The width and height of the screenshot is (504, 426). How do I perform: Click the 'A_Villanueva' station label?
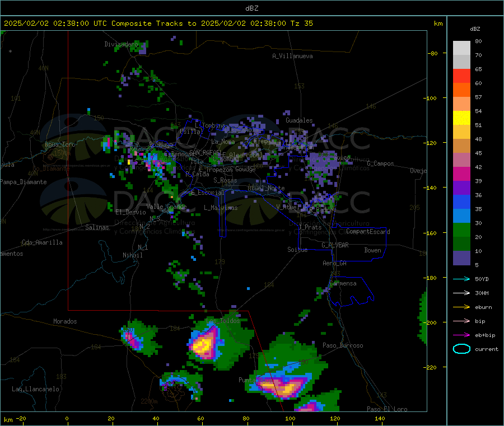pos(292,56)
